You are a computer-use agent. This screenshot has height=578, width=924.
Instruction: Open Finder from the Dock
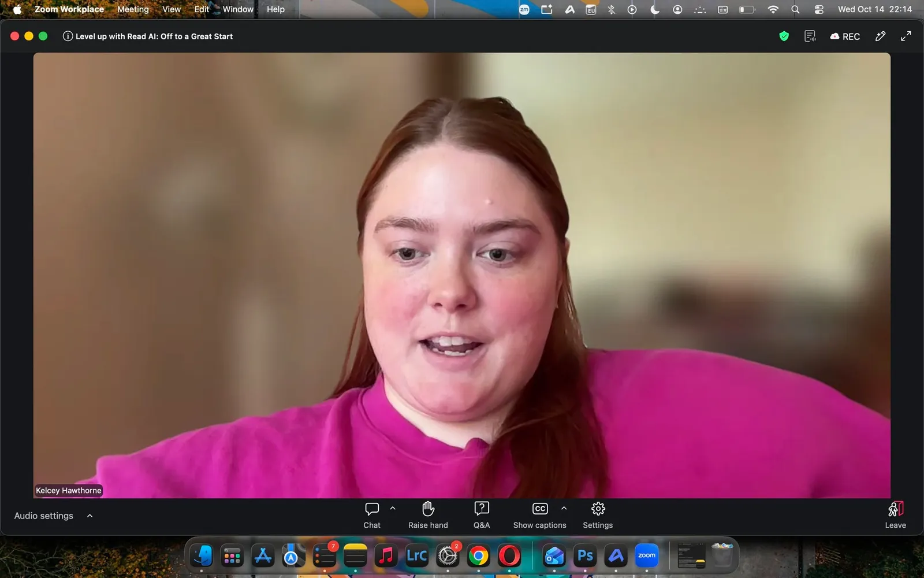coord(202,556)
